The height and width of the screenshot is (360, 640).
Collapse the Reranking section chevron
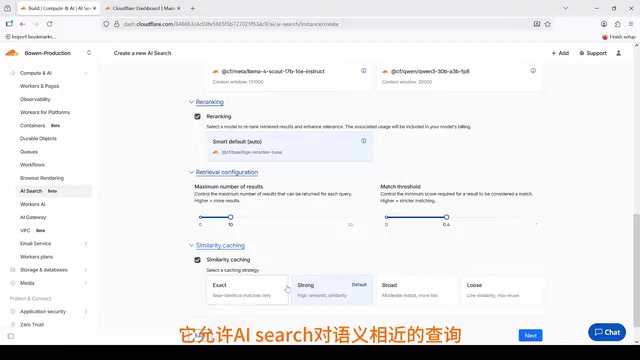pyautogui.click(x=191, y=102)
